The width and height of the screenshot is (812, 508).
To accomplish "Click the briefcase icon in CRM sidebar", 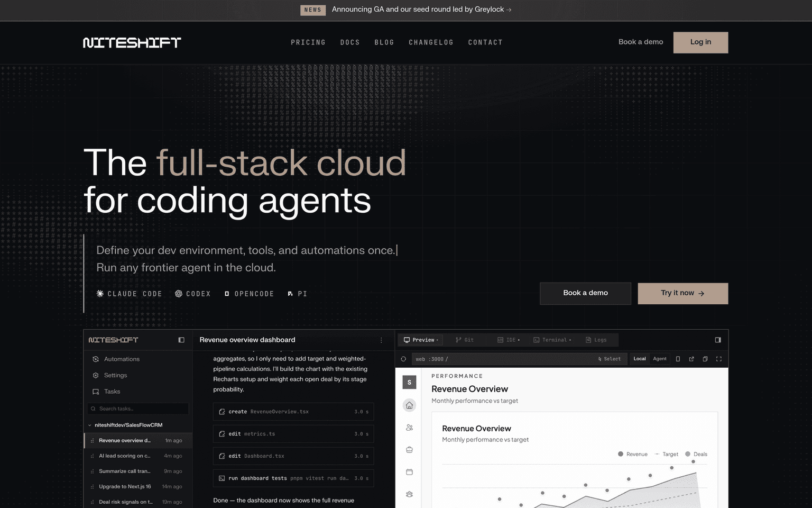I will pos(409,450).
